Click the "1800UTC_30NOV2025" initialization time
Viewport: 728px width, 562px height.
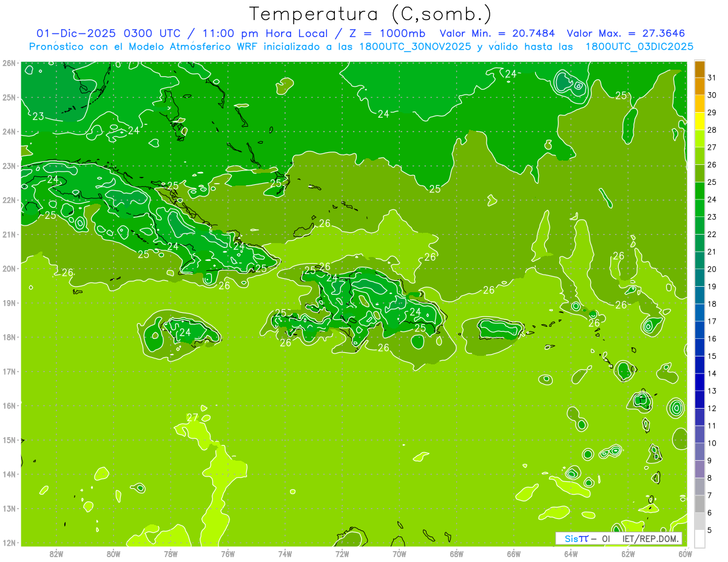[415, 47]
